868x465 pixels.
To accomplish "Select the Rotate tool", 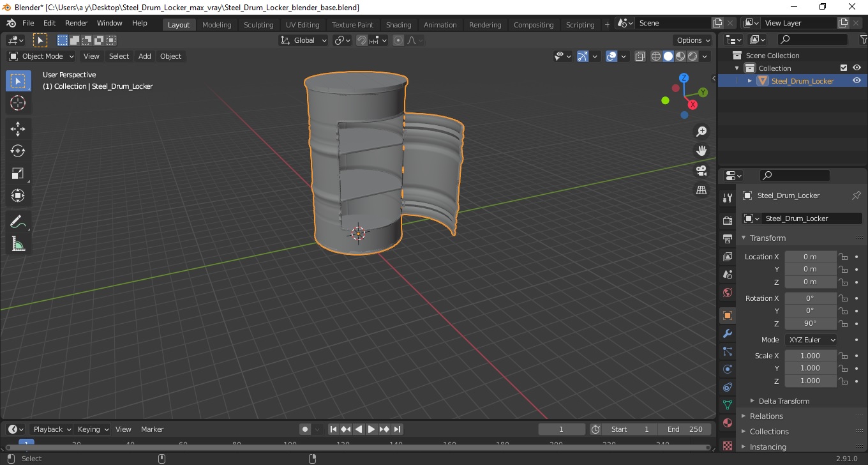I will 18,151.
